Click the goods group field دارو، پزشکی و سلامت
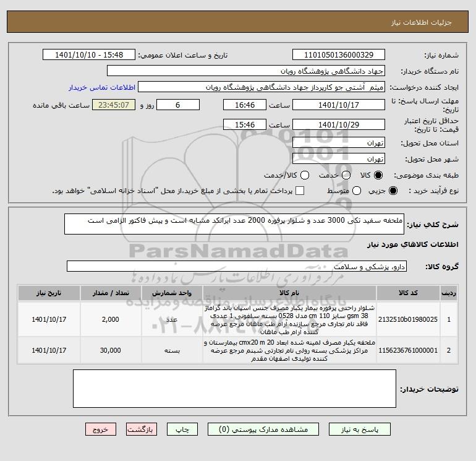 [x=237, y=267]
